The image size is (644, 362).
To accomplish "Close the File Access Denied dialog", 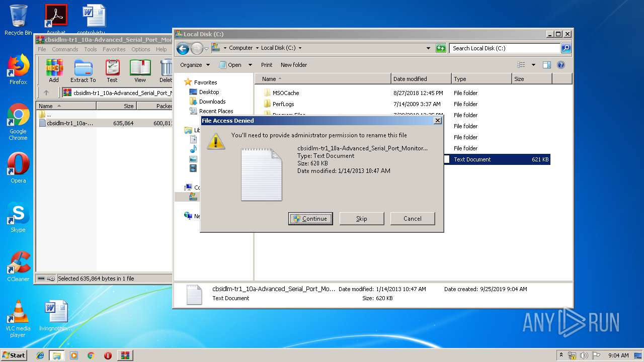I will point(437,121).
